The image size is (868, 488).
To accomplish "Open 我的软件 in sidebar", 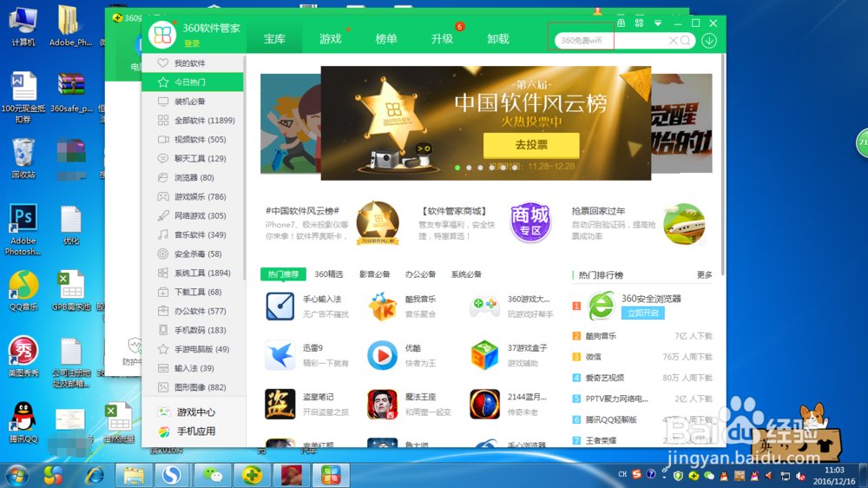I will [193, 63].
